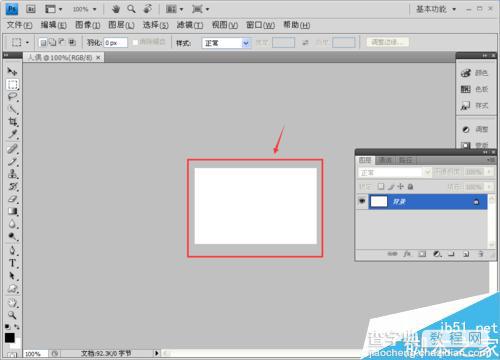The width and height of the screenshot is (500, 360).
Task: Open the 样式 style dropdown
Action: pos(226,43)
